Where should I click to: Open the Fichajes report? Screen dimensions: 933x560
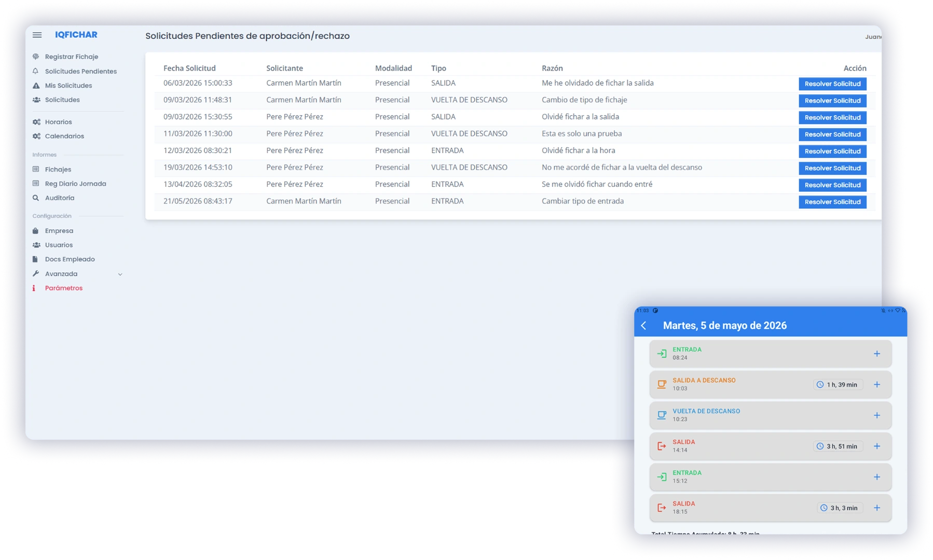tap(58, 169)
